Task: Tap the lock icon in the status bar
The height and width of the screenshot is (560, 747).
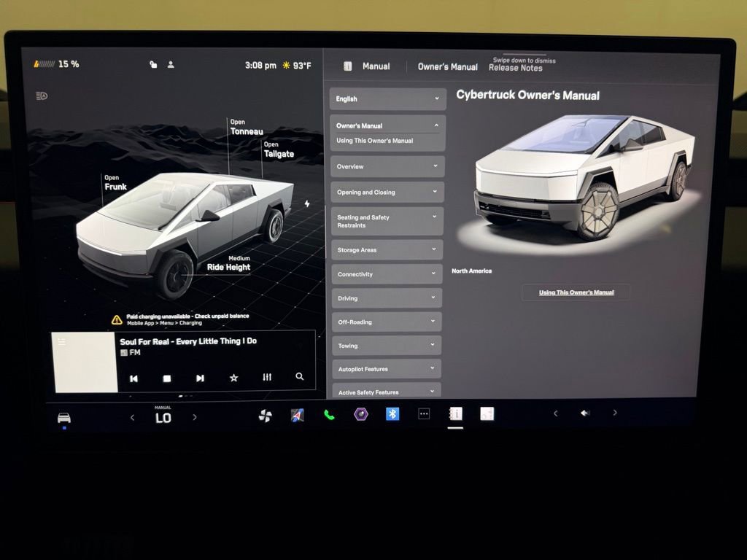Action: click(x=153, y=64)
